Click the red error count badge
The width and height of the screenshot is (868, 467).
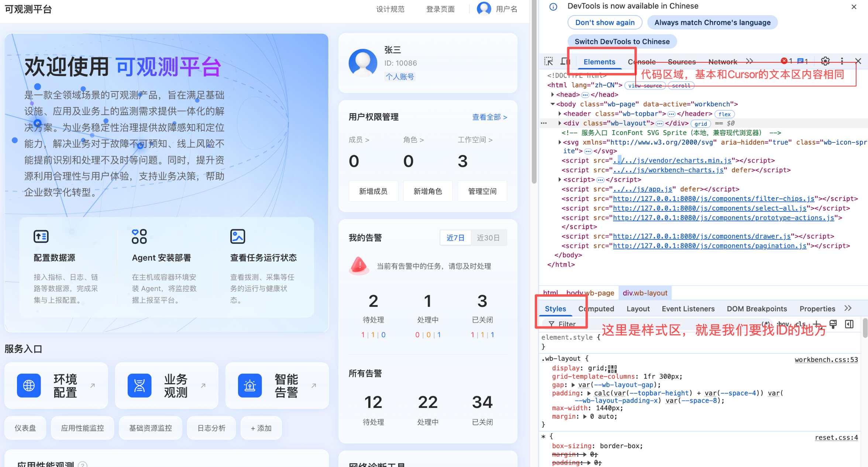click(786, 61)
